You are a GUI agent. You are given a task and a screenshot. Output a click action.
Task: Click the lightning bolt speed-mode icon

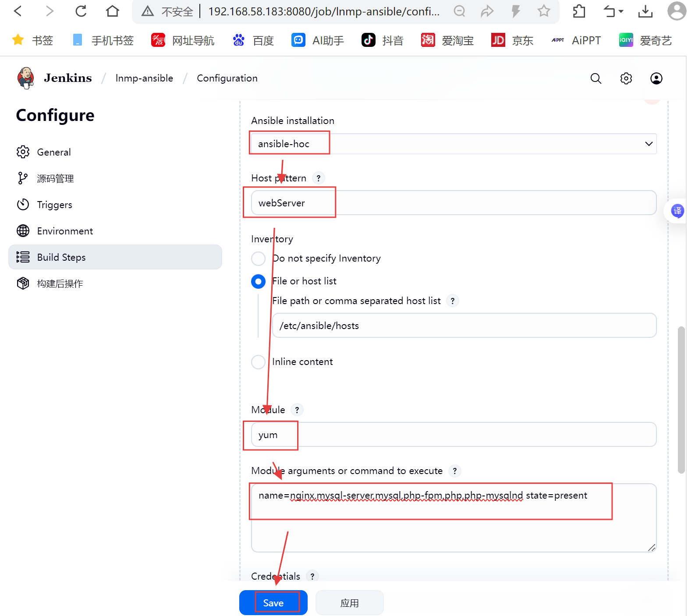pyautogui.click(x=516, y=11)
